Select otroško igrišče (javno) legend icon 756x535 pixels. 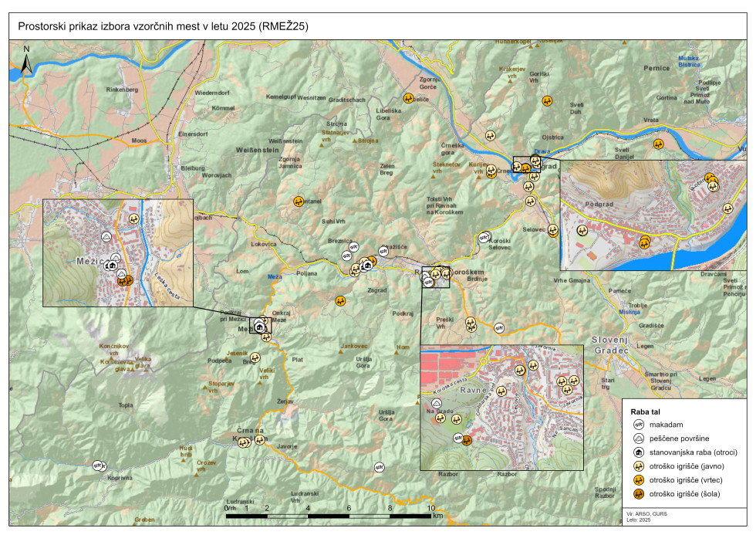pos(639,466)
